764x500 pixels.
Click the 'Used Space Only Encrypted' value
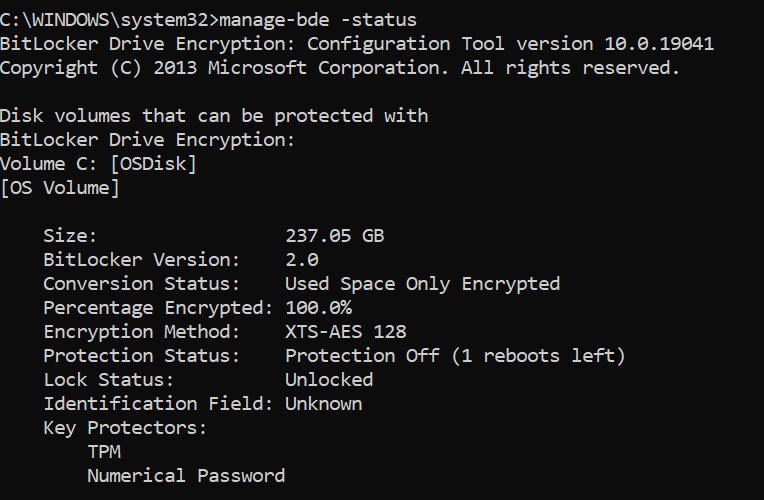click(x=422, y=284)
